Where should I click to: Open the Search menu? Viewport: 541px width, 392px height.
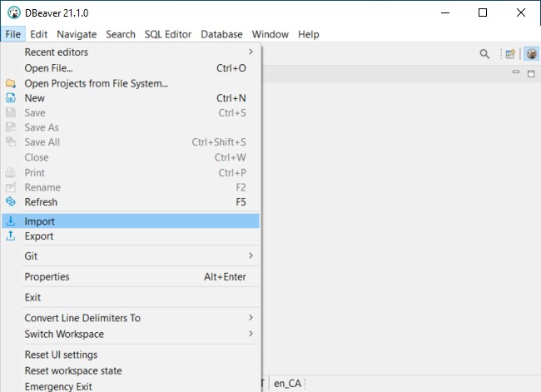pyautogui.click(x=121, y=34)
